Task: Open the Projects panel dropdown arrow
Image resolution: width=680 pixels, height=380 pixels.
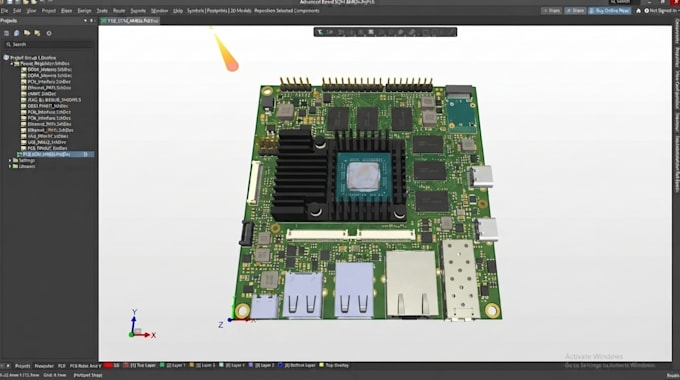Action: point(85,20)
